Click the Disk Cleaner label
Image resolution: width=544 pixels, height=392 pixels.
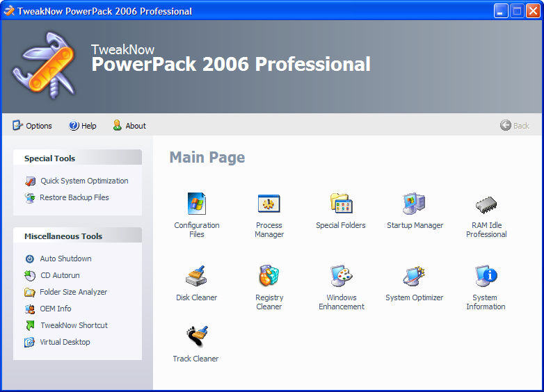[196, 297]
